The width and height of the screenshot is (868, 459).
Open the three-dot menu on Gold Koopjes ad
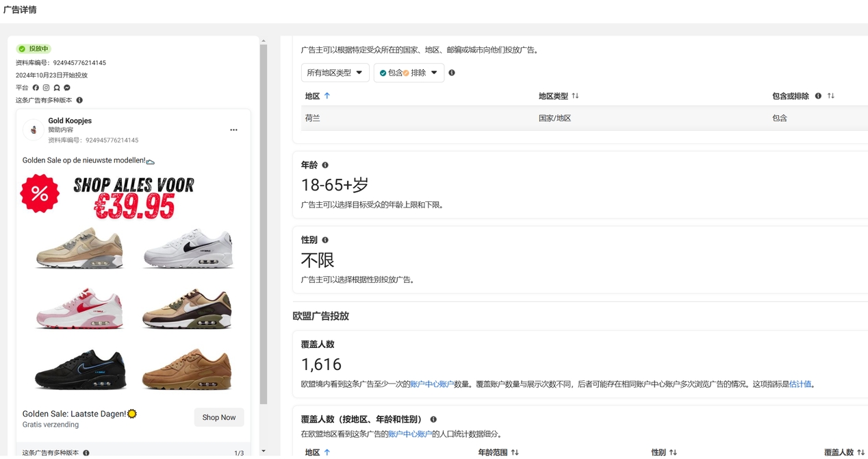tap(233, 130)
